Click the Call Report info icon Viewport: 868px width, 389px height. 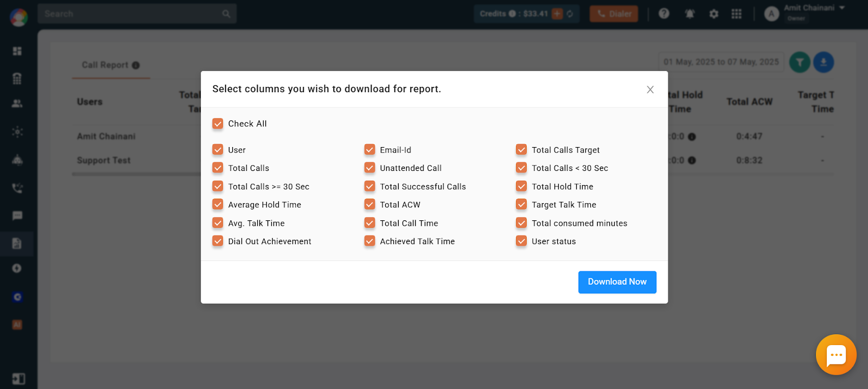(136, 66)
